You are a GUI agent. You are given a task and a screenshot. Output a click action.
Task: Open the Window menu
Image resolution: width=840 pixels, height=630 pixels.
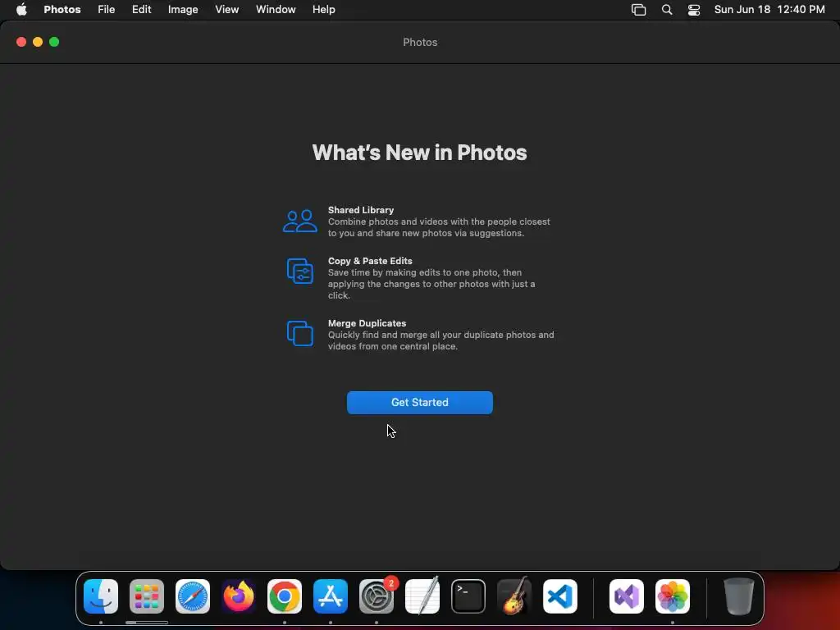(x=276, y=9)
